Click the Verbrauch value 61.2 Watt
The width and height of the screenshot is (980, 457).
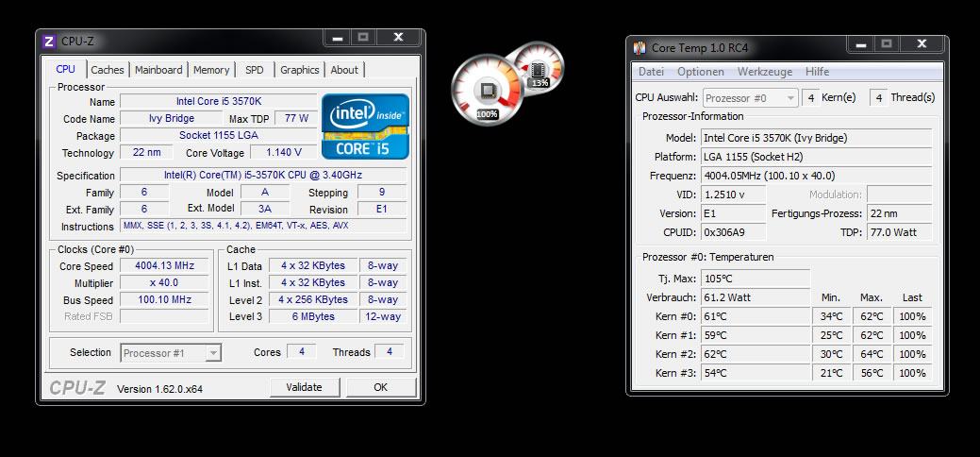[x=756, y=297]
